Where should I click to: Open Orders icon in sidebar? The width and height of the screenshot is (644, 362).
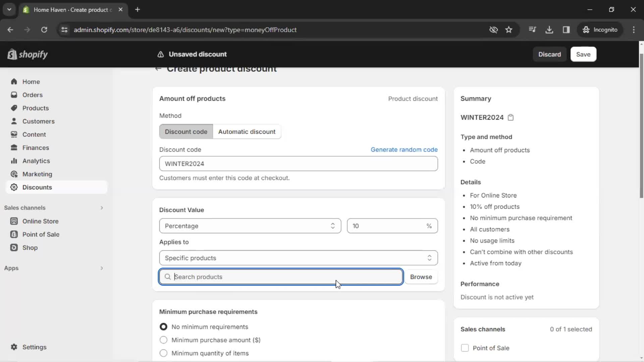pyautogui.click(x=14, y=95)
